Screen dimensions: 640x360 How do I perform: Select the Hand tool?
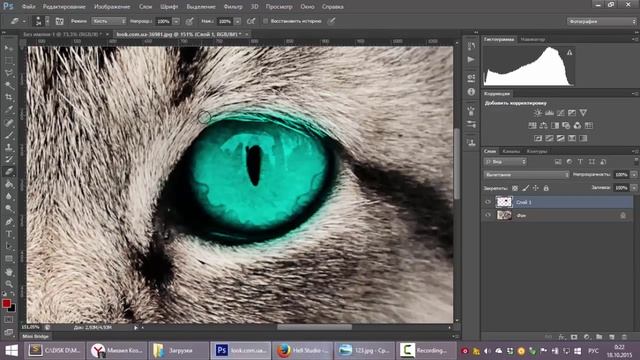click(x=9, y=271)
